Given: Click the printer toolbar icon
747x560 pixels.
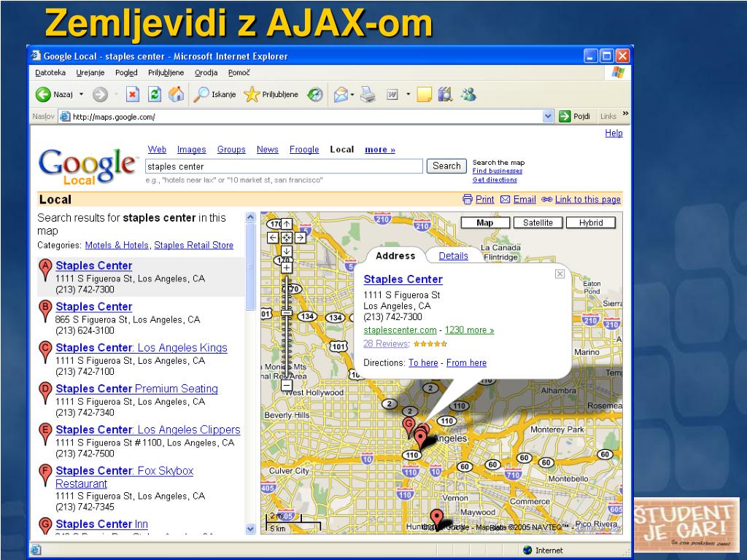Looking at the screenshot, I should [368, 94].
